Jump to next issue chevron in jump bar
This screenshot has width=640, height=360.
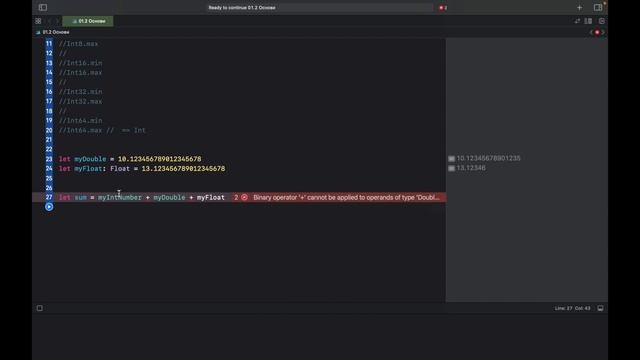point(603,32)
